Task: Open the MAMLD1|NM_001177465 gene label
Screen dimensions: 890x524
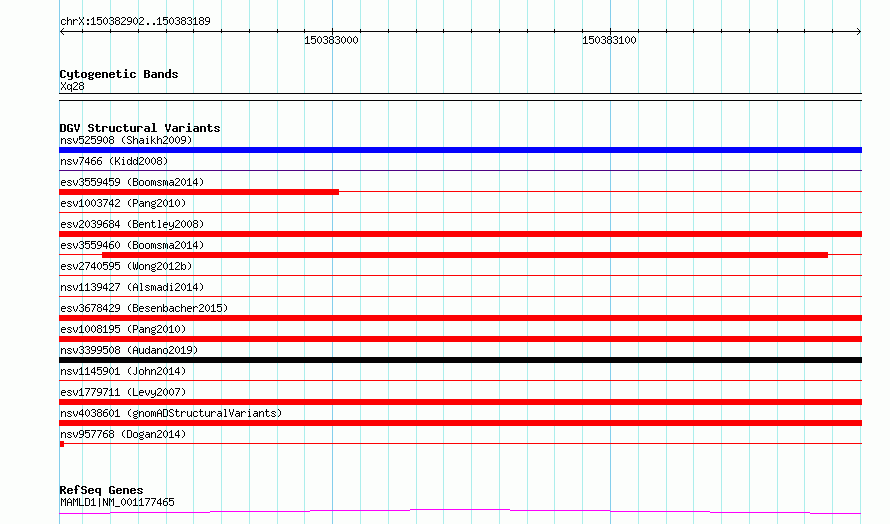Action: [x=117, y=502]
